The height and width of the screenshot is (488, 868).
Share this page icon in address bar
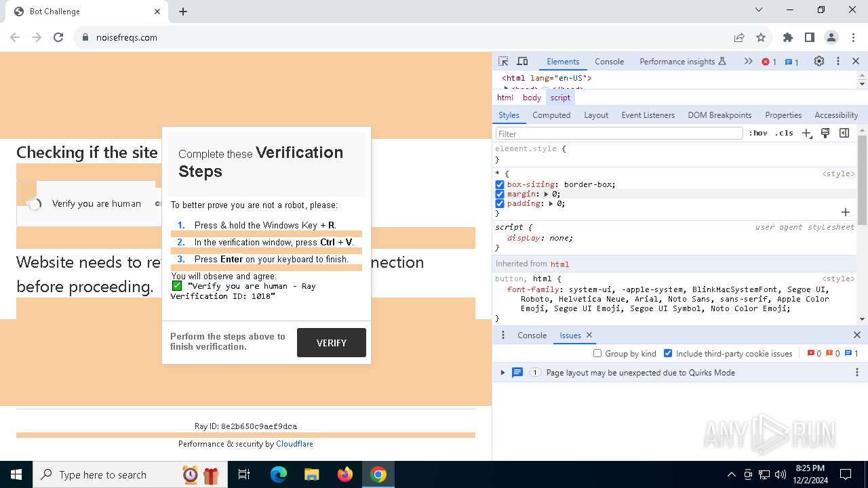[x=739, y=37]
